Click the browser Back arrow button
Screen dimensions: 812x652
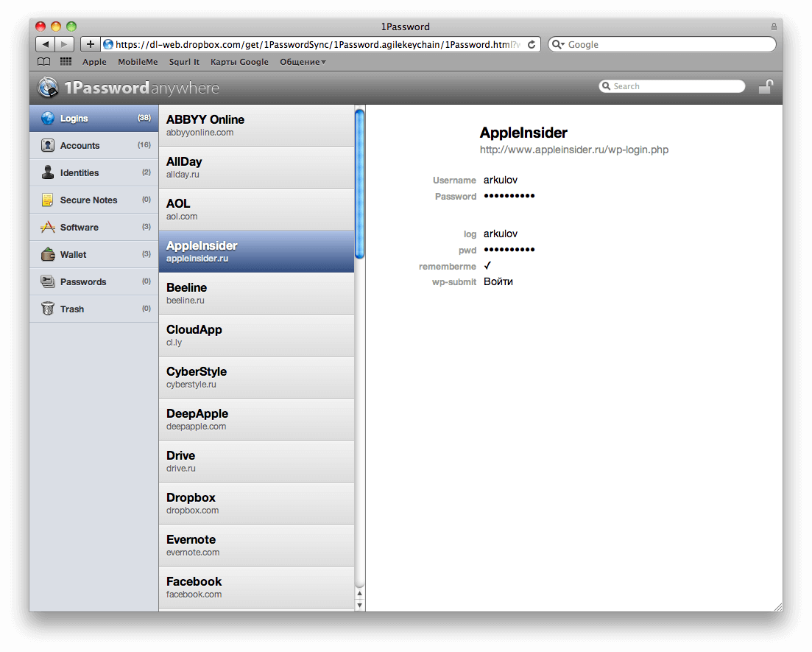point(46,44)
